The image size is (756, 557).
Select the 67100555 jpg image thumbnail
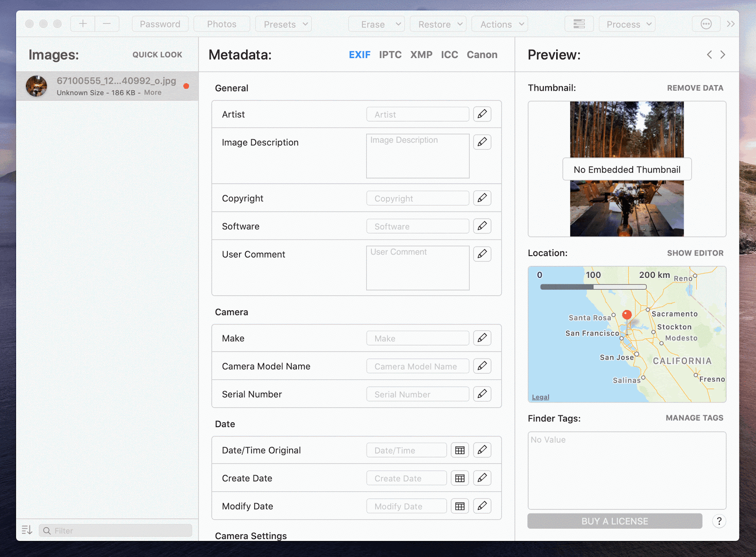[x=36, y=86]
